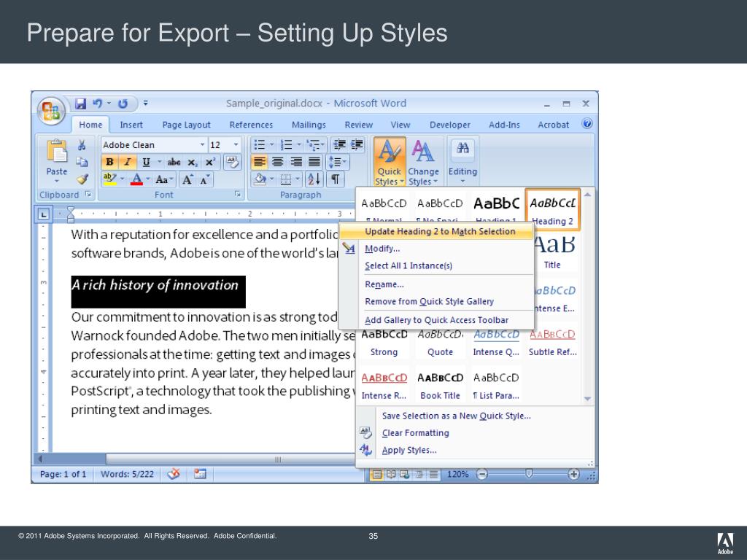Click the round Office button
The width and height of the screenshot is (747, 560).
(x=51, y=111)
